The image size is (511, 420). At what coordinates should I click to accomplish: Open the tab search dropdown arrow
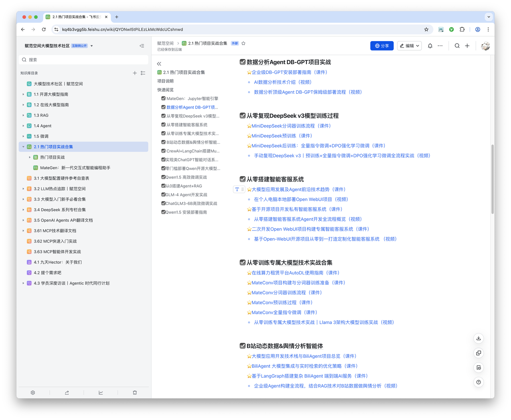(x=489, y=17)
